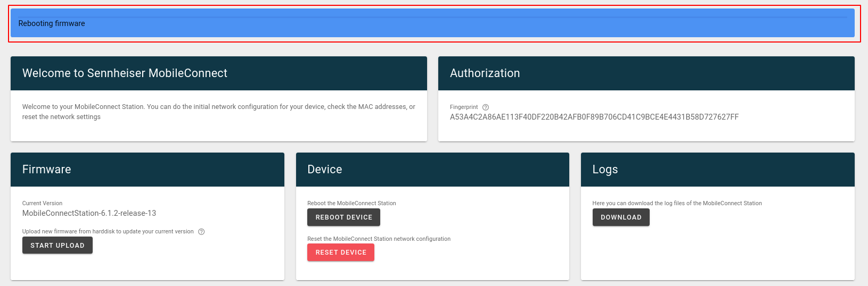Click the log files download description
The image size is (868, 286).
(677, 203)
